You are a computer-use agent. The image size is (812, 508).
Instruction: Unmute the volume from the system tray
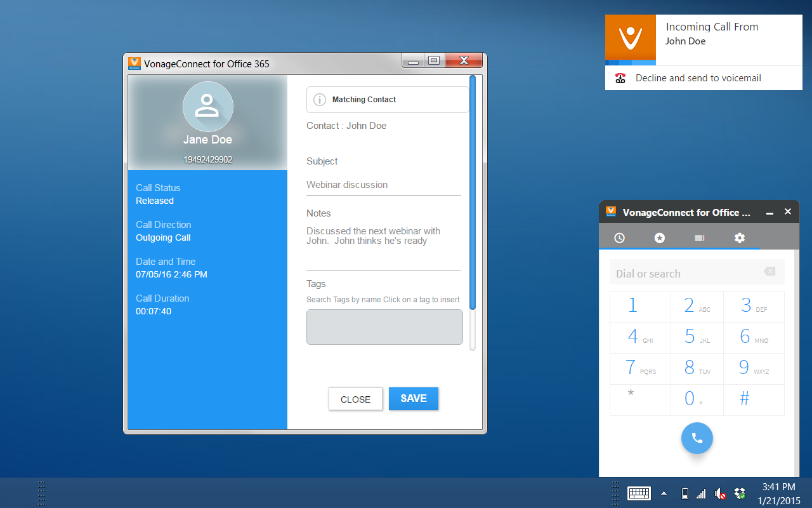719,493
